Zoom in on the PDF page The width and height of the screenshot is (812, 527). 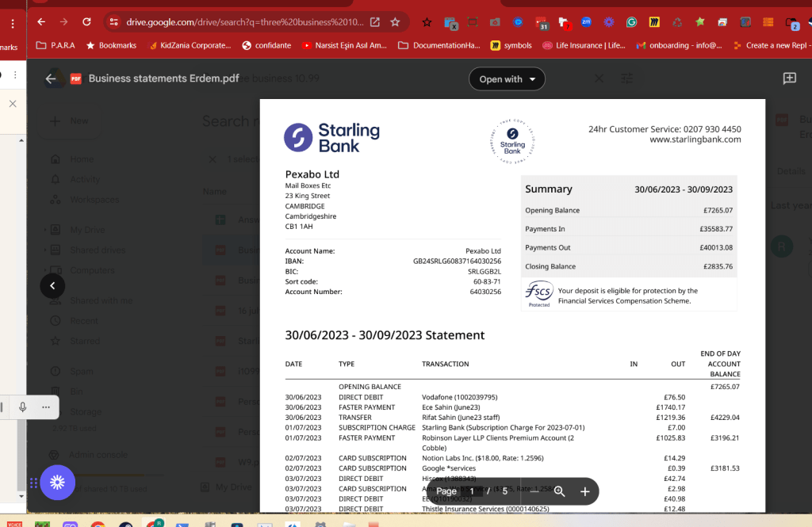coord(584,491)
